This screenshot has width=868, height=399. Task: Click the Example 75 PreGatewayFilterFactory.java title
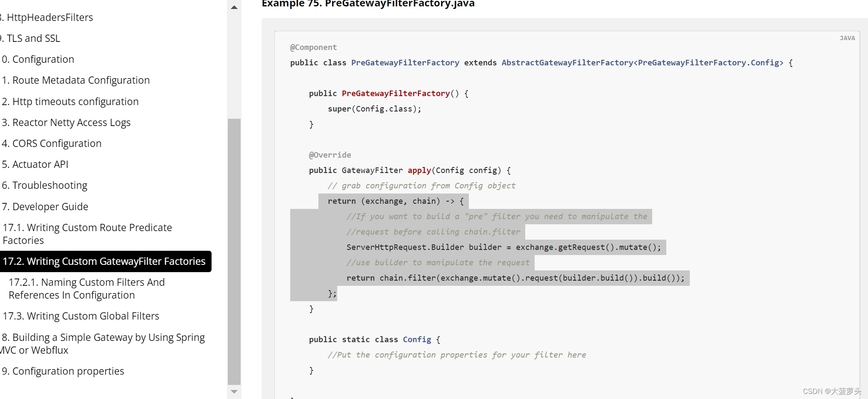[x=368, y=4]
